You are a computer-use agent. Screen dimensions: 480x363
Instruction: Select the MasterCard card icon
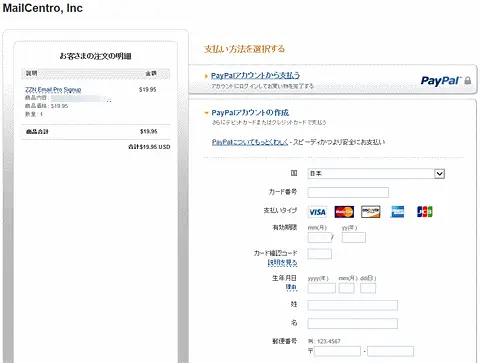[x=344, y=212]
